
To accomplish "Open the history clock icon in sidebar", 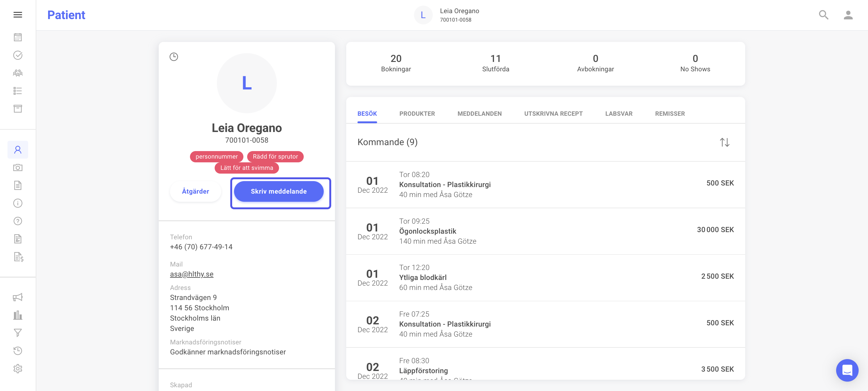I will (18, 351).
